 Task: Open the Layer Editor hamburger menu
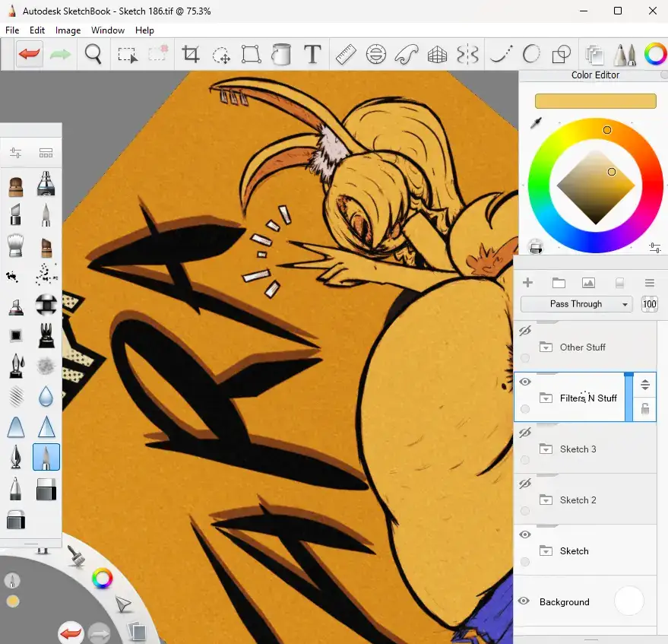(649, 283)
